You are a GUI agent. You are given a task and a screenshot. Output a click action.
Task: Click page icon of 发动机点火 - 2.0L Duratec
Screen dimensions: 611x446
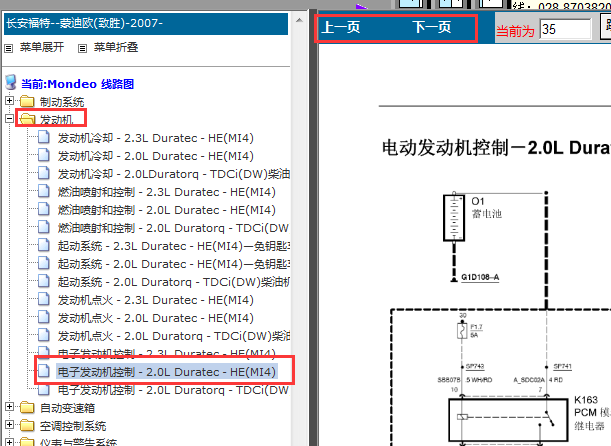[x=44, y=317]
